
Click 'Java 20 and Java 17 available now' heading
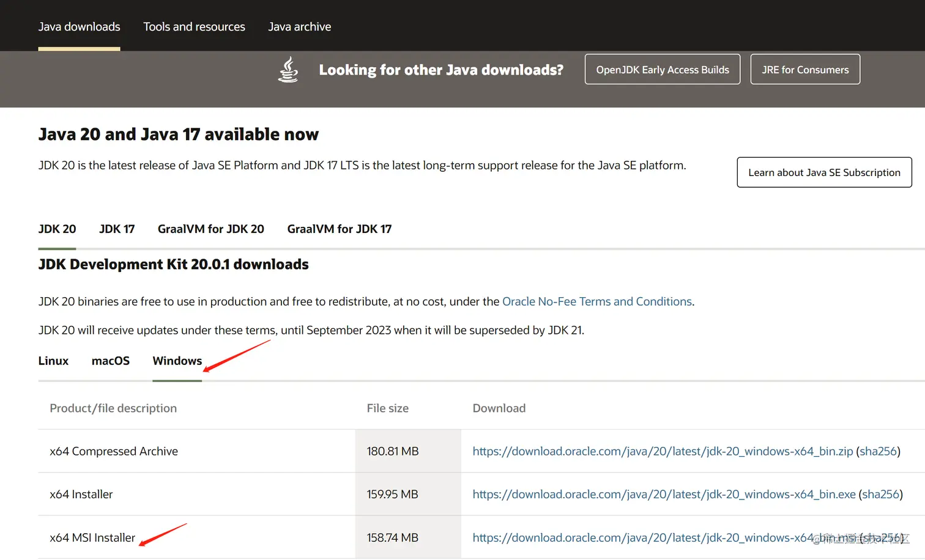179,134
